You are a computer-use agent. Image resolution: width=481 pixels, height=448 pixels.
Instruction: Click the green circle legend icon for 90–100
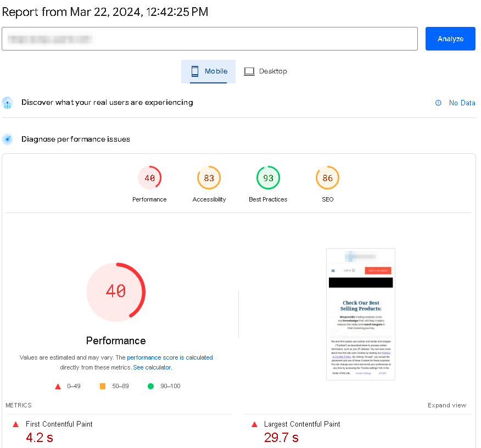point(150,386)
